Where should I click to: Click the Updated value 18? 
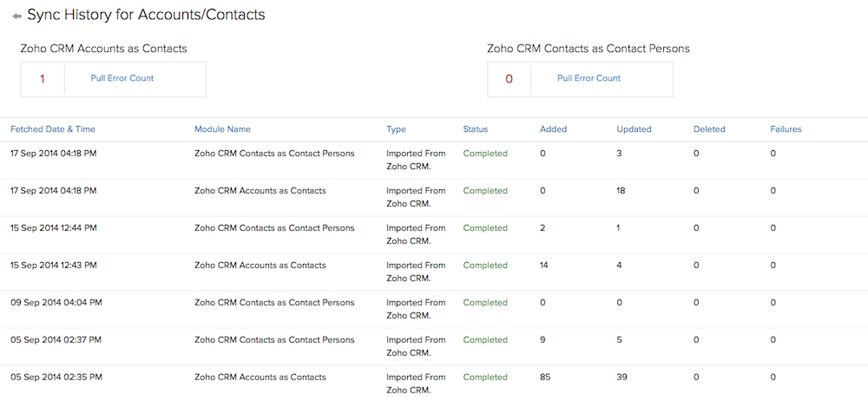point(621,191)
